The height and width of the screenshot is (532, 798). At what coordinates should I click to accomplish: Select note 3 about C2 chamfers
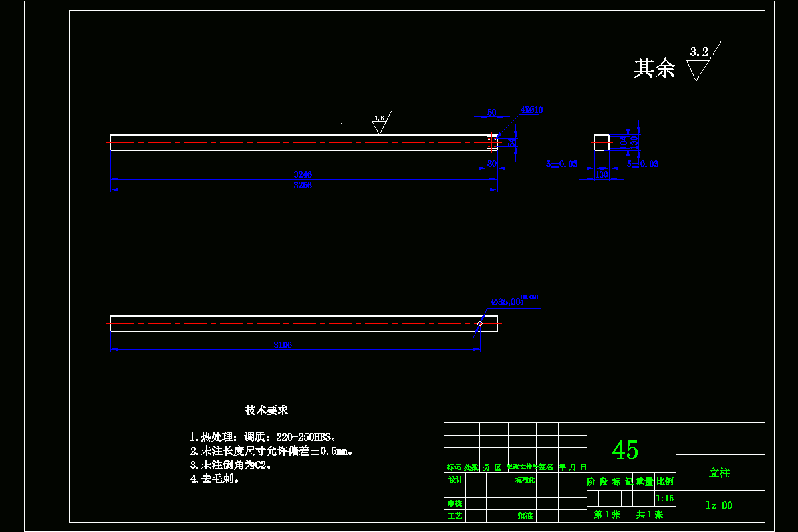pos(231,465)
